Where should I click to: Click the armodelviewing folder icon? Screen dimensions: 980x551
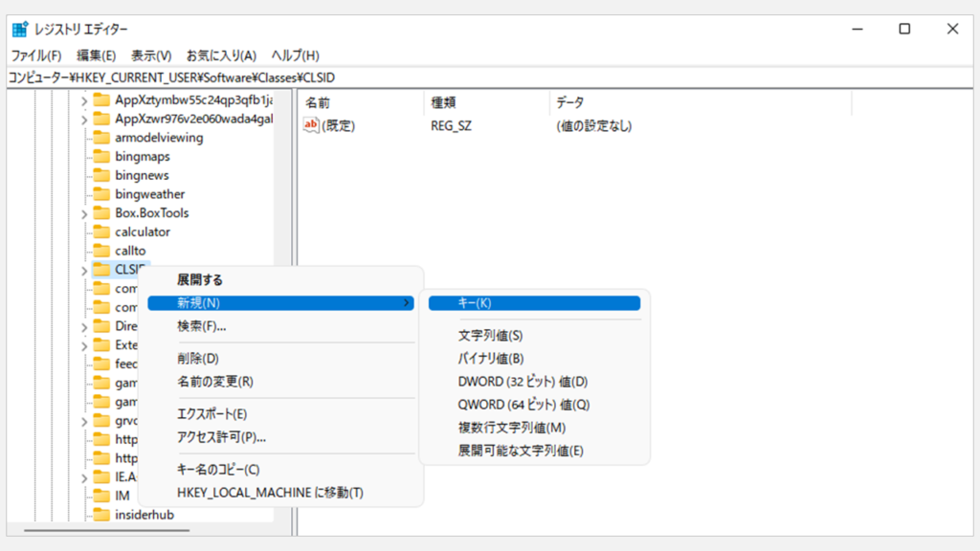point(101,137)
